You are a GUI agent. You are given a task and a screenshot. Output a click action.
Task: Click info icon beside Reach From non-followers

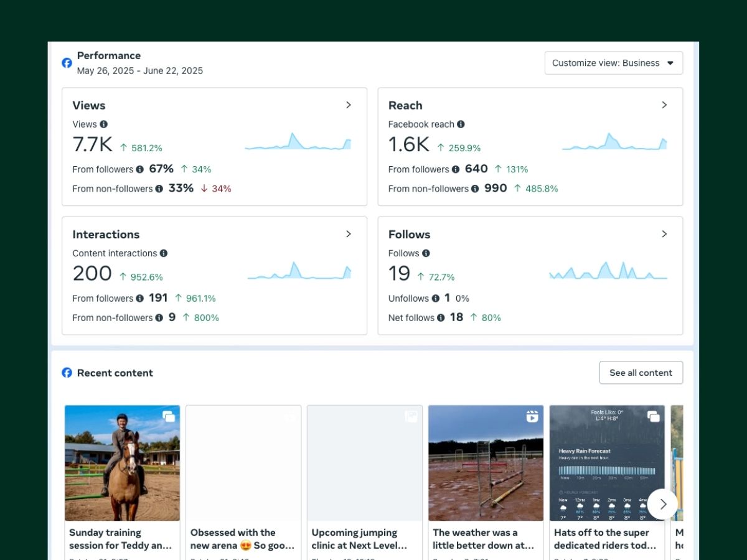475,189
